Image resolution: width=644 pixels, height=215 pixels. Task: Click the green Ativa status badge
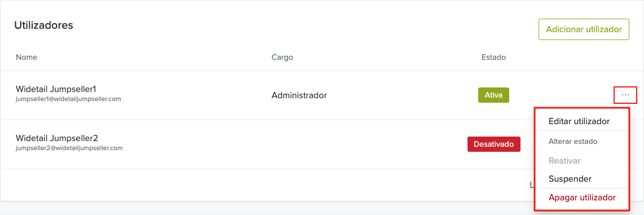(x=493, y=95)
